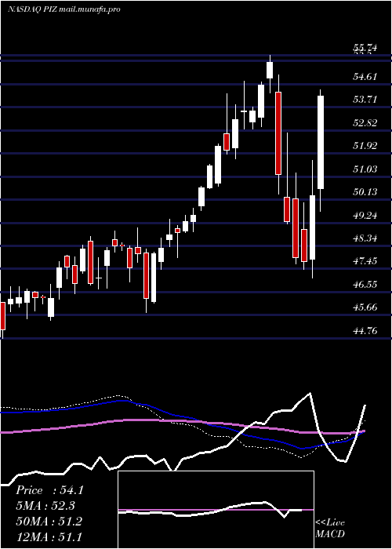Click the 52.82 price axis label

(x=365, y=123)
